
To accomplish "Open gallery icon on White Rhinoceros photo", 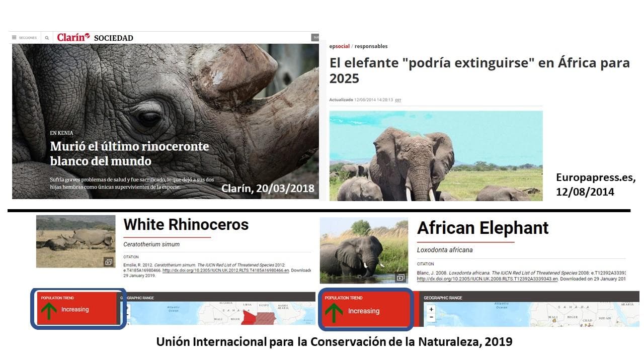I will coord(108,262).
